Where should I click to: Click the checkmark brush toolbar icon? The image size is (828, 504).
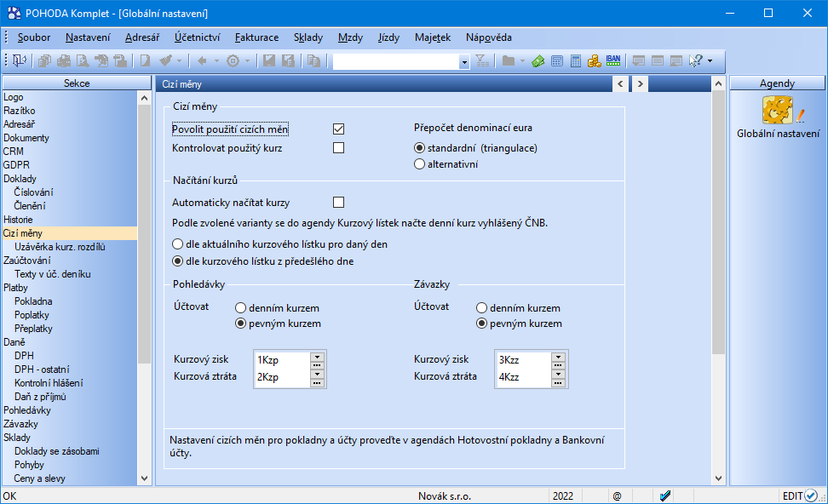point(166,61)
